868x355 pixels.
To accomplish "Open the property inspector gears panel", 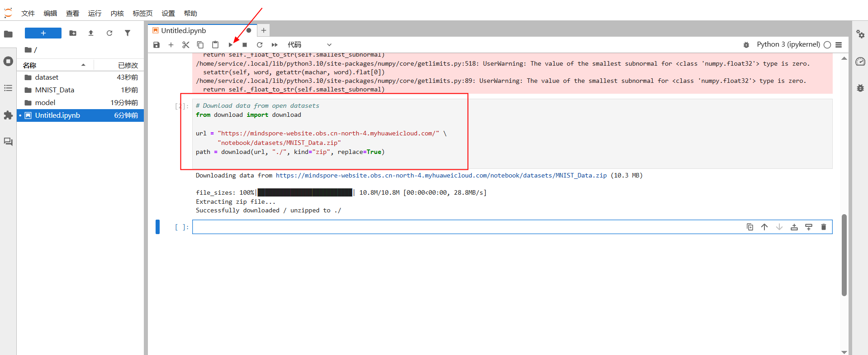I will tap(860, 34).
